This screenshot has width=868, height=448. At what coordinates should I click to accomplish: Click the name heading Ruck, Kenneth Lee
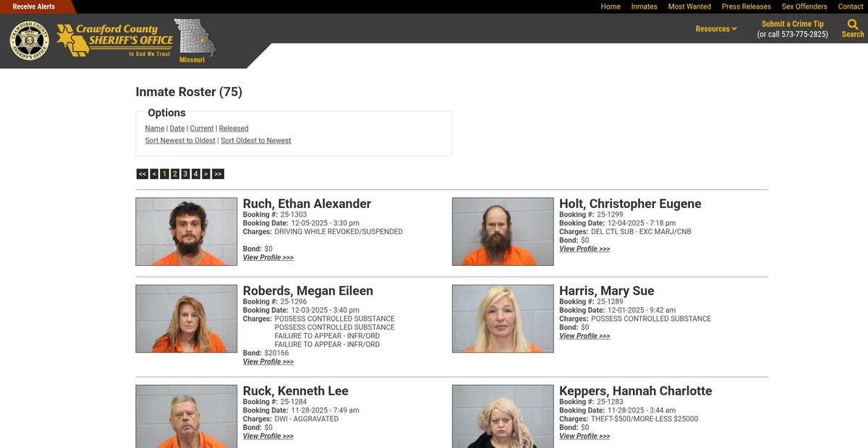point(296,391)
